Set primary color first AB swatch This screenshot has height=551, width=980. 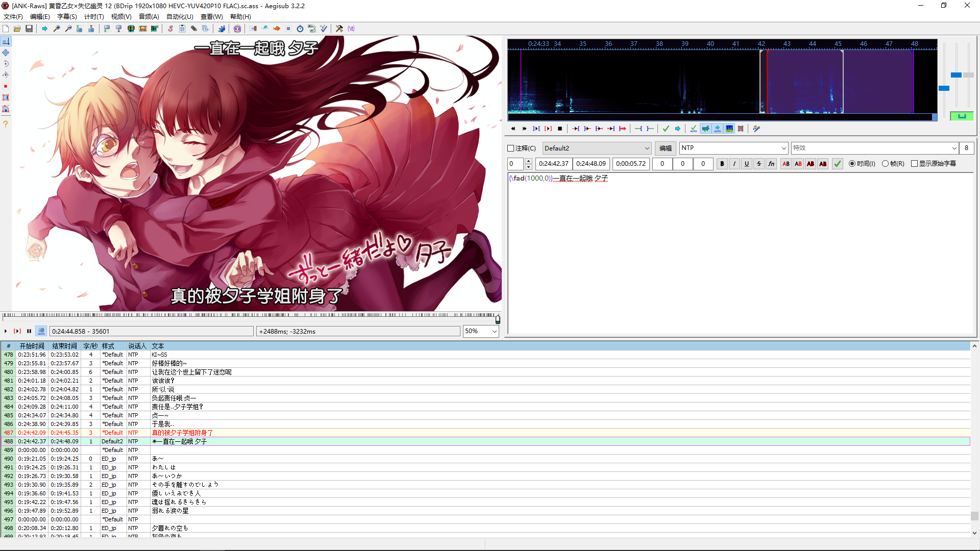786,164
